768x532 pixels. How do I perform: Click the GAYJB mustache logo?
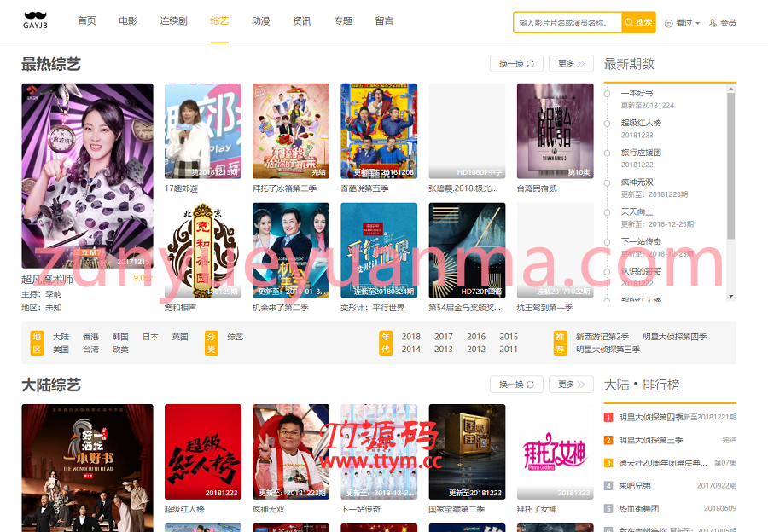(35, 20)
